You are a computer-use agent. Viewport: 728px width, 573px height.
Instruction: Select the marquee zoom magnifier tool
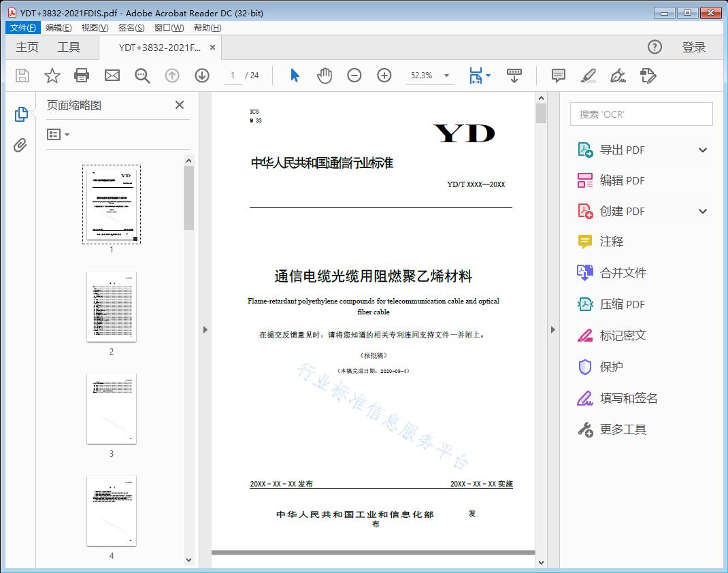pyautogui.click(x=142, y=76)
